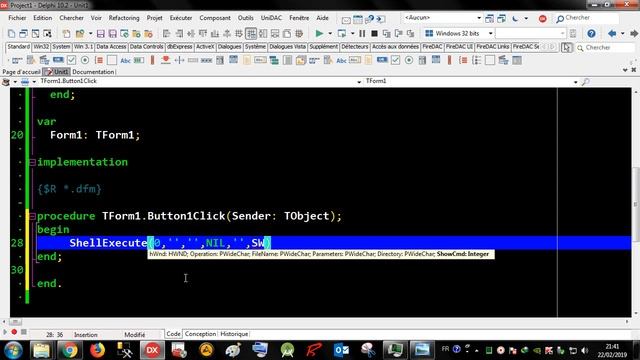Click the ShellExecute text on line 28
640x360 pixels.
(x=108, y=243)
